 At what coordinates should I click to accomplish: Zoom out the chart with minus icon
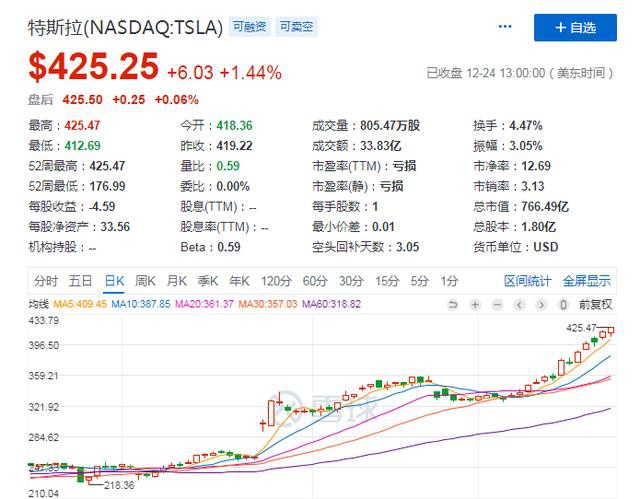click(497, 305)
